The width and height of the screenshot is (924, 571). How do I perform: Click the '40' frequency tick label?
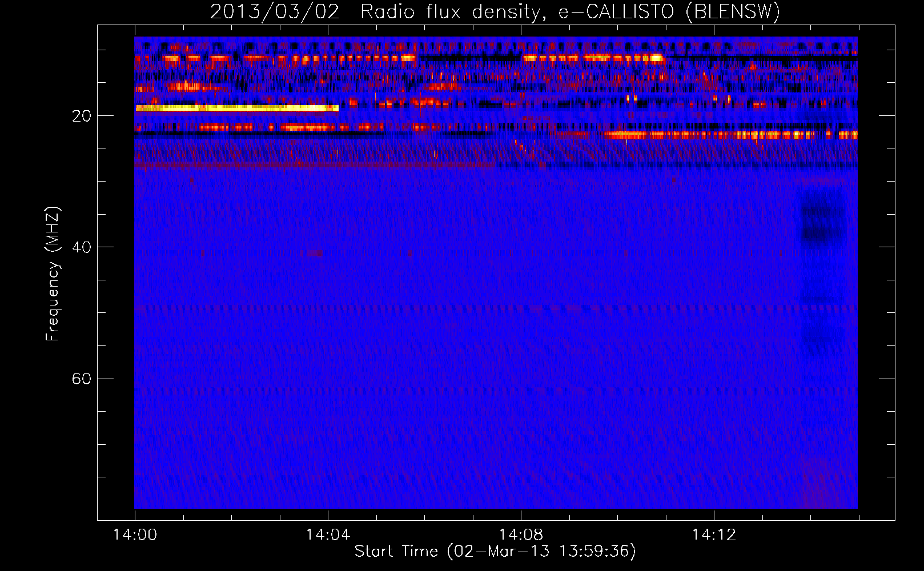click(82, 247)
